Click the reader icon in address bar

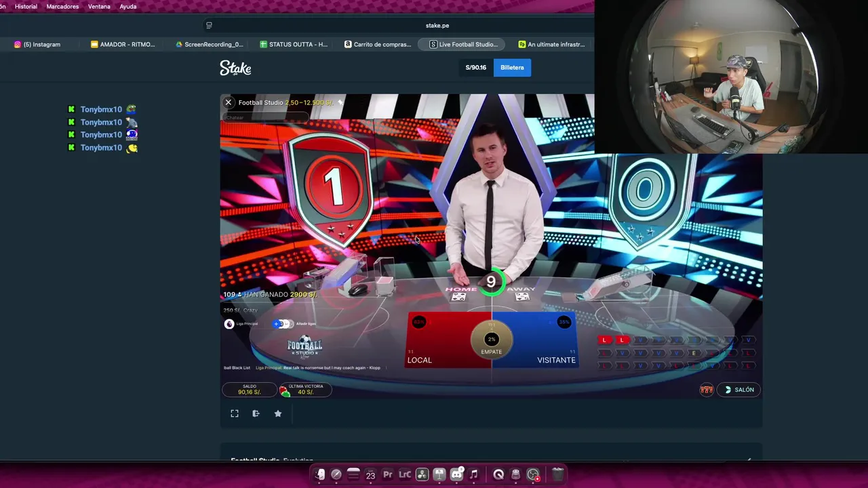209,25
